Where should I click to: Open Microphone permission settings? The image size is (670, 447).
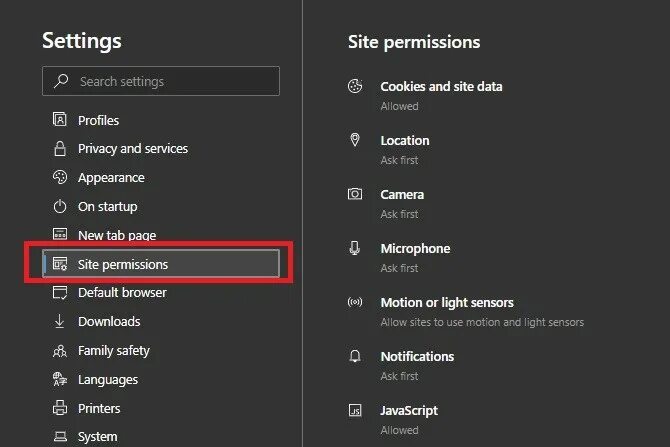coord(415,249)
